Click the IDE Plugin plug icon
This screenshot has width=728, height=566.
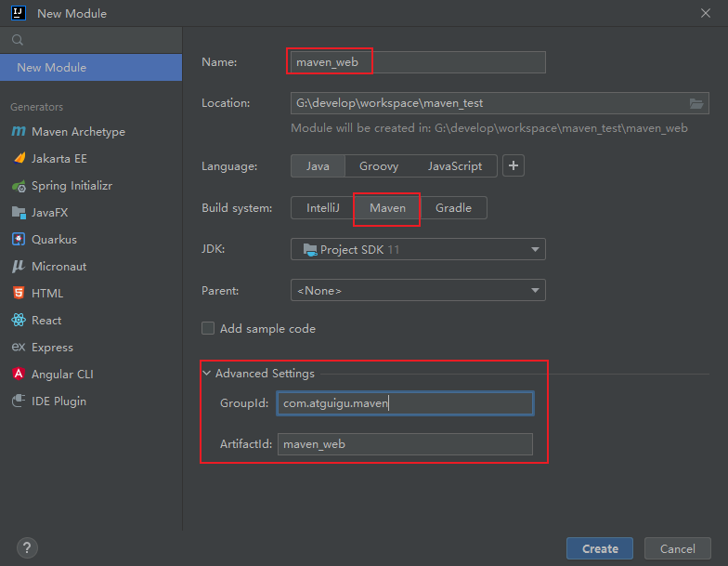click(19, 401)
